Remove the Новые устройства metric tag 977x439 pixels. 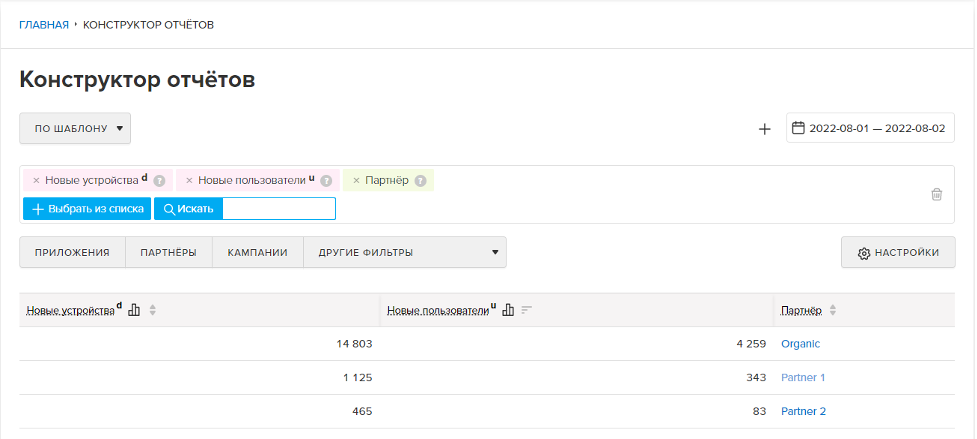36,181
